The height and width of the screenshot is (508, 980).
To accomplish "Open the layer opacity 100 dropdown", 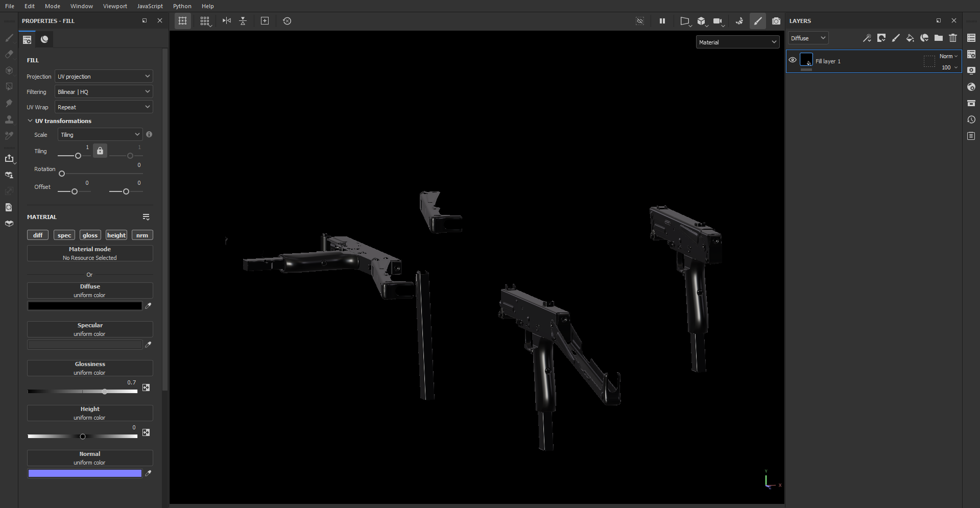I will click(949, 67).
